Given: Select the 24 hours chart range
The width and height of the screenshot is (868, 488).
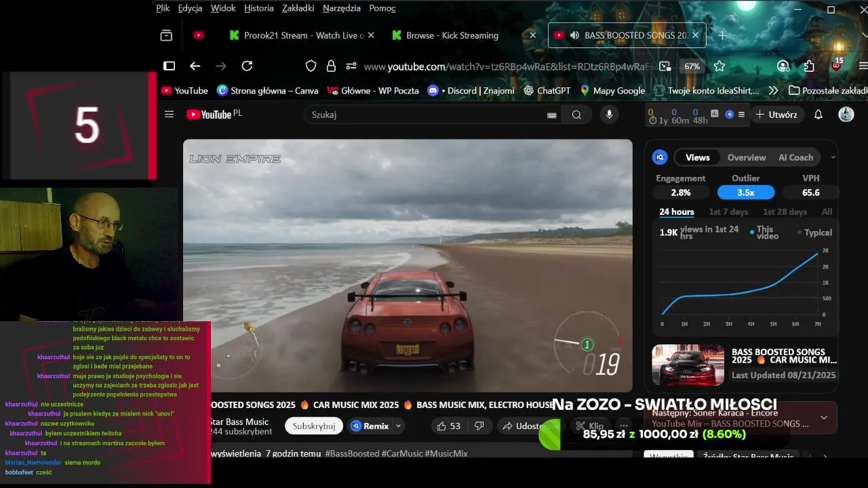Looking at the screenshot, I should click(x=677, y=211).
